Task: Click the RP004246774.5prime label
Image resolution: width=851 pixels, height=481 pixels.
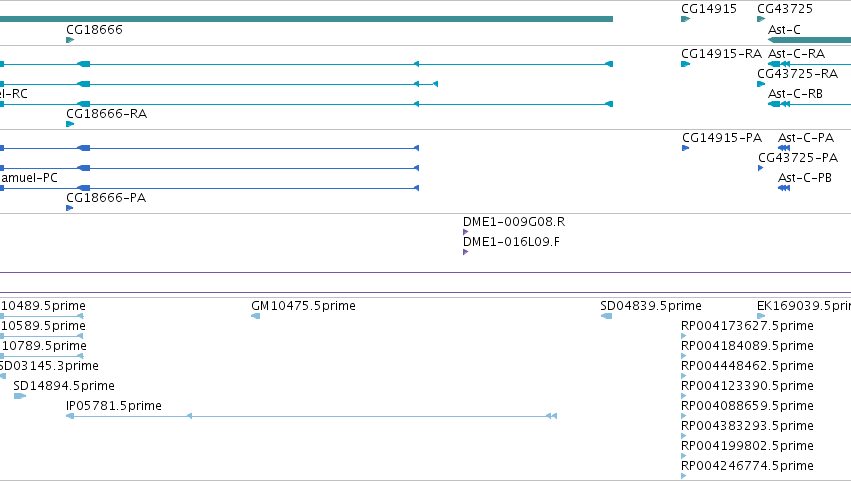Action: pos(747,466)
